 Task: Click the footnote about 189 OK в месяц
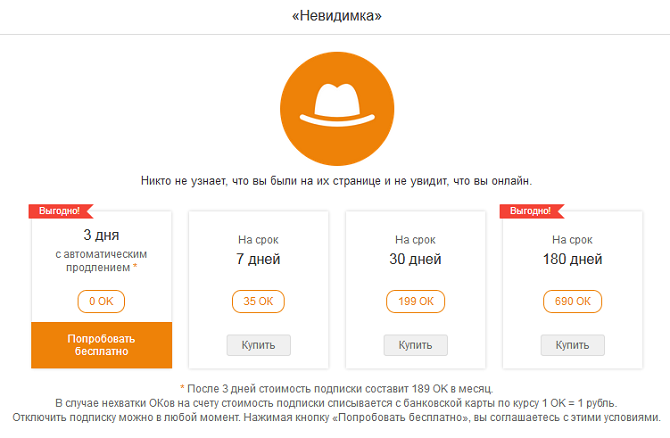point(337,389)
